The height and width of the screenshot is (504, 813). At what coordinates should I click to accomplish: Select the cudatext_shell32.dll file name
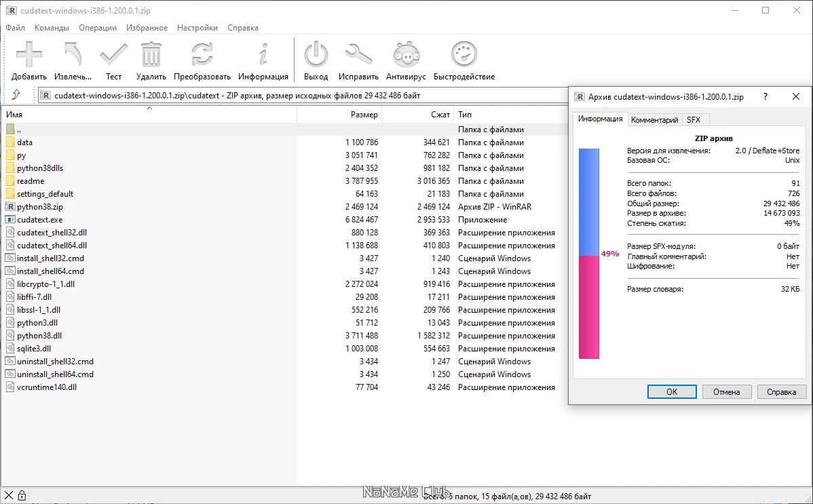(52, 232)
